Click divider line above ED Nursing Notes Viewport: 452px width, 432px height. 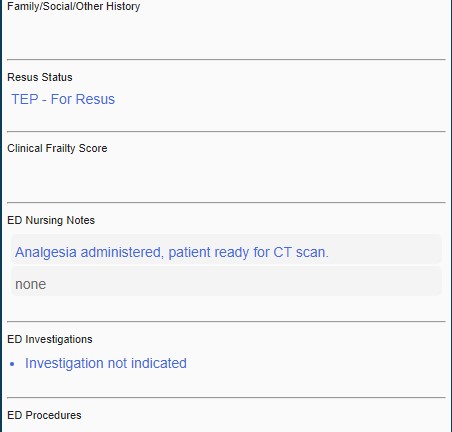tap(226, 202)
